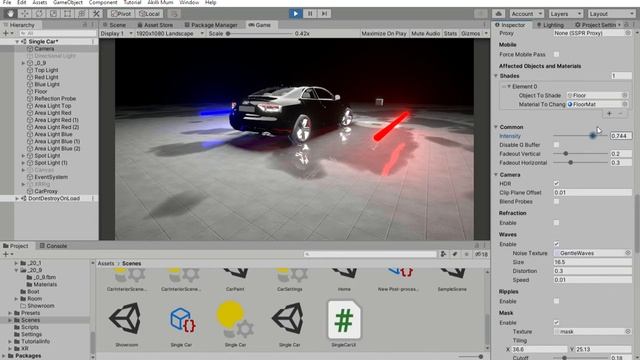Switch to the Scene tab
This screenshot has height=360, width=640.
(114, 25)
